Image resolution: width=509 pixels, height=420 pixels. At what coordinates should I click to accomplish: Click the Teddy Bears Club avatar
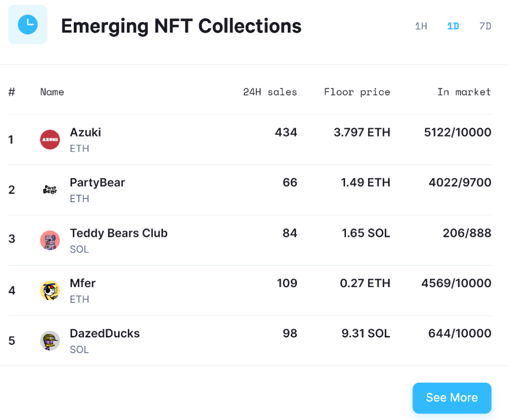[50, 240]
